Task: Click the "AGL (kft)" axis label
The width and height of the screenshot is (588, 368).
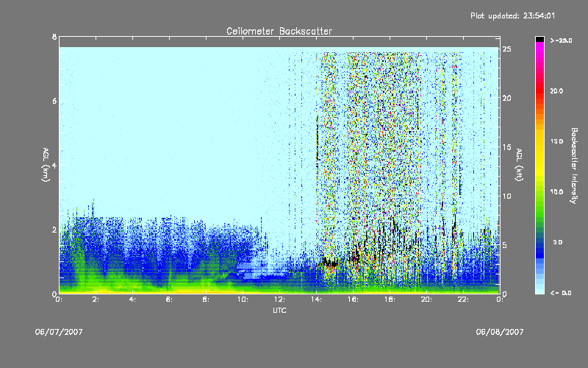Action: [519, 165]
